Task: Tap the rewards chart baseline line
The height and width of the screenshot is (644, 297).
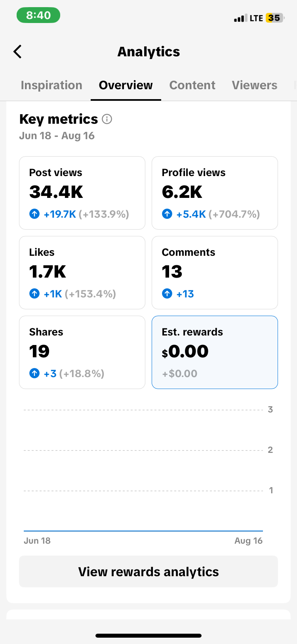Action: pos(143,531)
